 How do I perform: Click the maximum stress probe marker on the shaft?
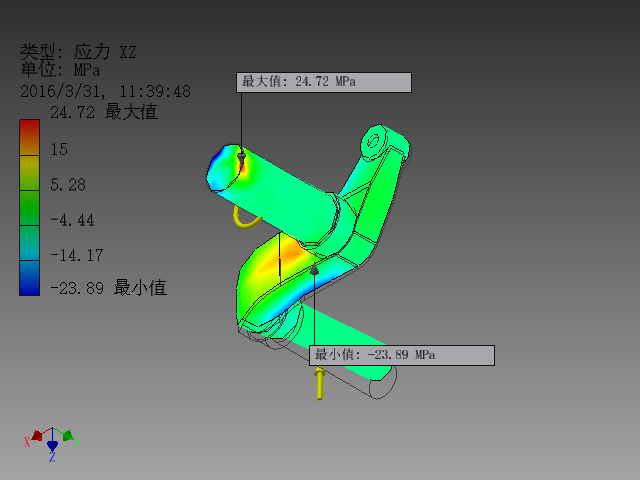pos(241,156)
